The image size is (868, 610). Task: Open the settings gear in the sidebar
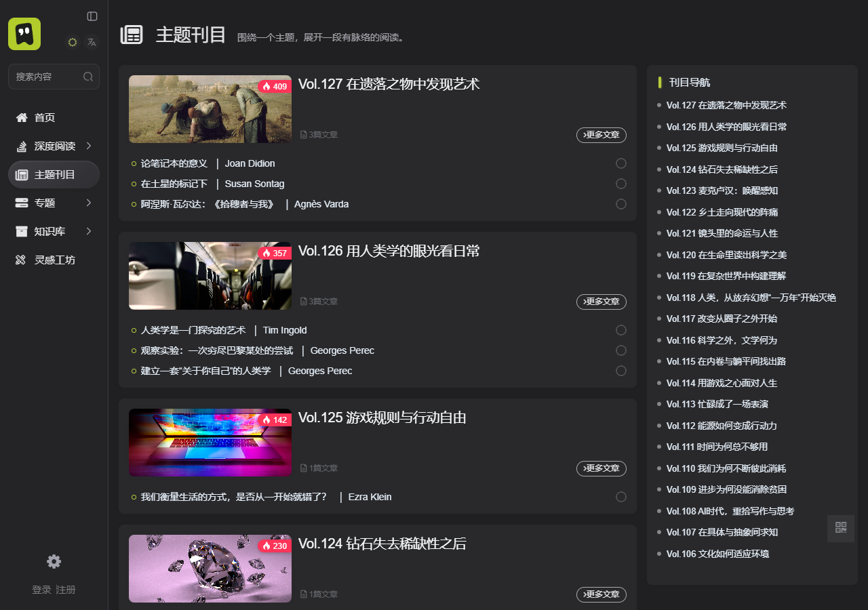click(54, 561)
